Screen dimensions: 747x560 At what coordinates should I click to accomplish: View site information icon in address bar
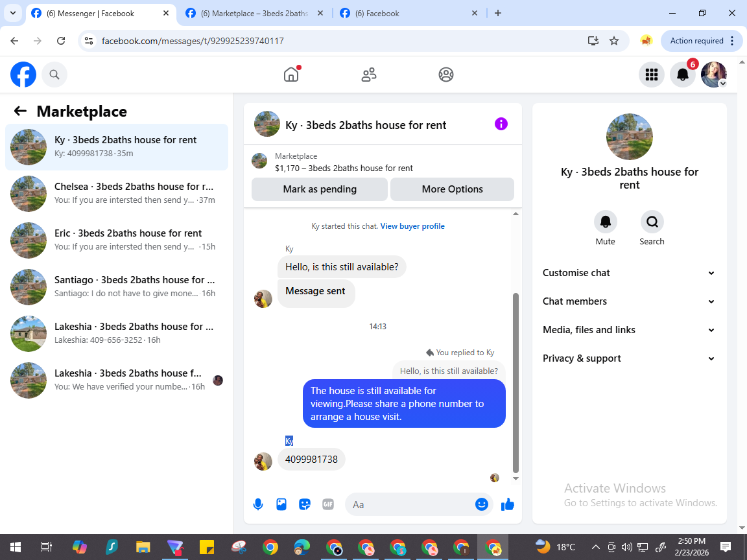(89, 41)
